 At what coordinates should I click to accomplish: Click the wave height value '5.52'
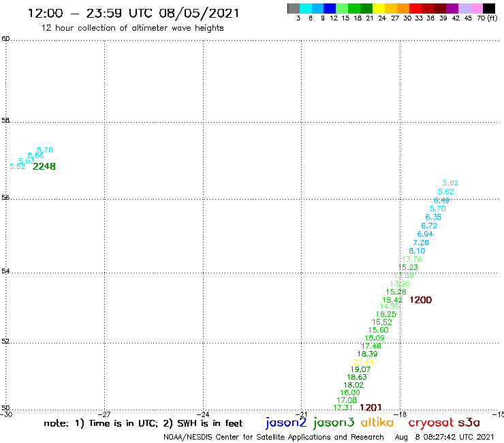coord(17,166)
